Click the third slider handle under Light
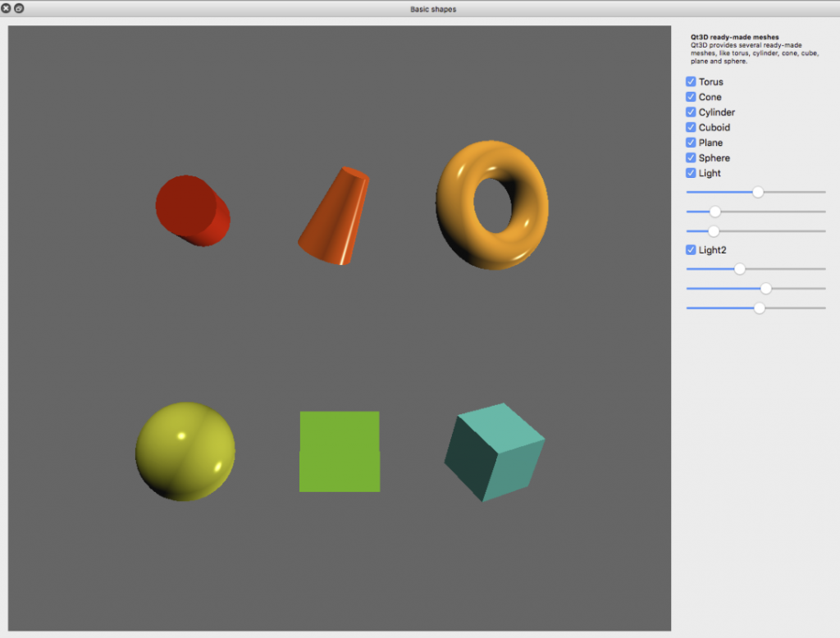Image resolution: width=840 pixels, height=638 pixels. 714,231
